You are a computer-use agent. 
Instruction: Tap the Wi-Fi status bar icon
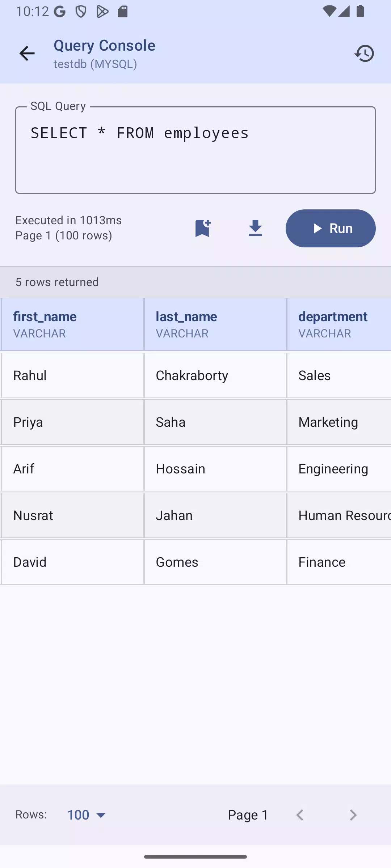tap(329, 12)
